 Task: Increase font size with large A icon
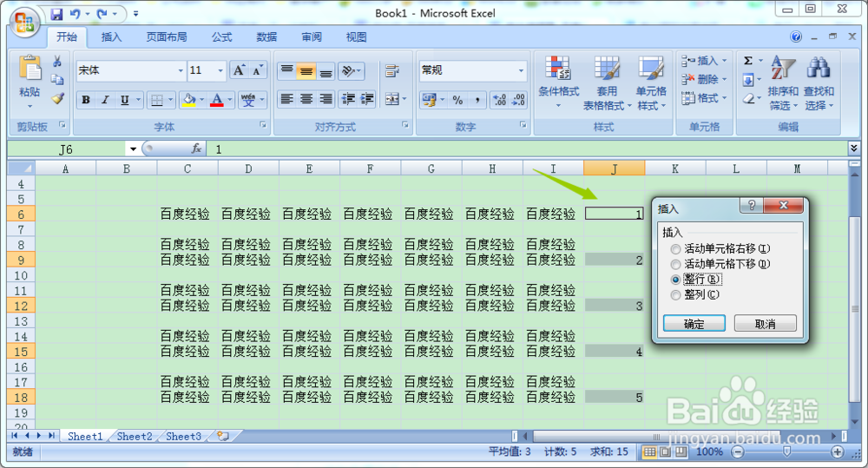(x=239, y=70)
